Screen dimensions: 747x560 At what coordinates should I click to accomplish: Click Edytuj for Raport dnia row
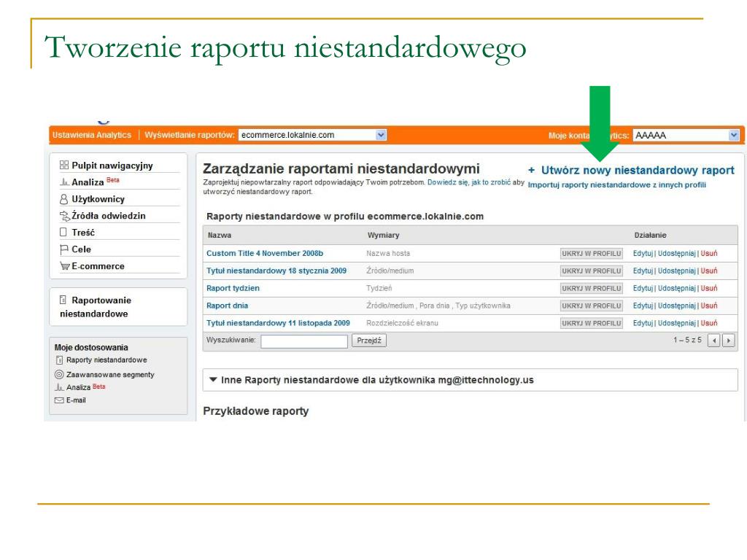coord(643,306)
